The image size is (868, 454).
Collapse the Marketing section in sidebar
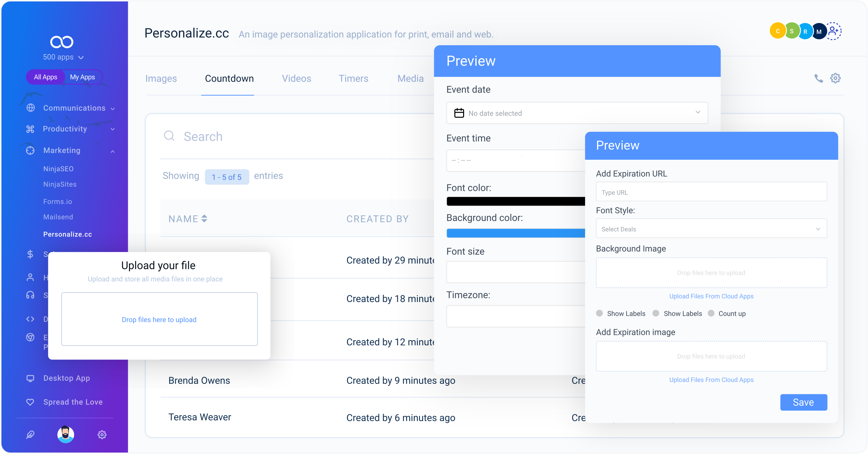tap(113, 151)
